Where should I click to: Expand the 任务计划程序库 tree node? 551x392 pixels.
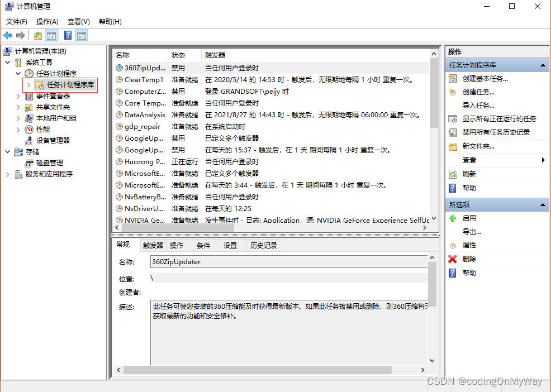pyautogui.click(x=29, y=85)
